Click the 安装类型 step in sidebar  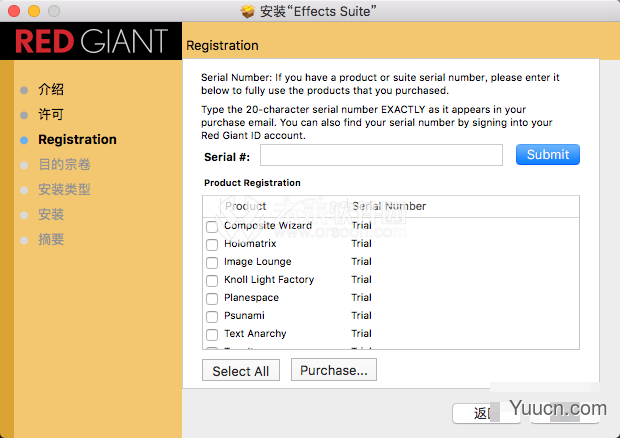coord(64,189)
